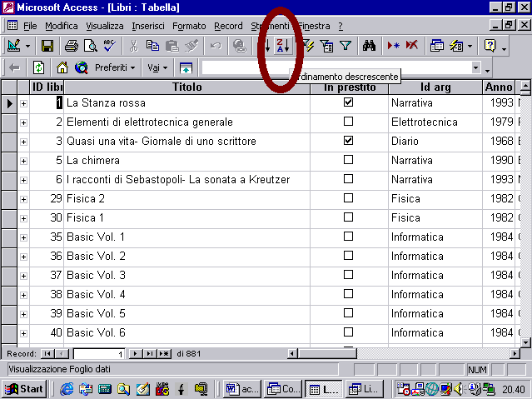Show only the Web toolbar icon

point(186,67)
